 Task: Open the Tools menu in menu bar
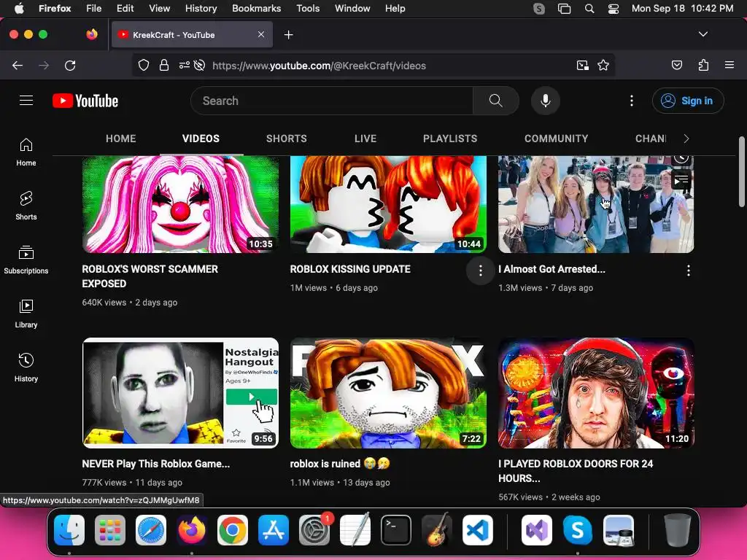pos(308,9)
